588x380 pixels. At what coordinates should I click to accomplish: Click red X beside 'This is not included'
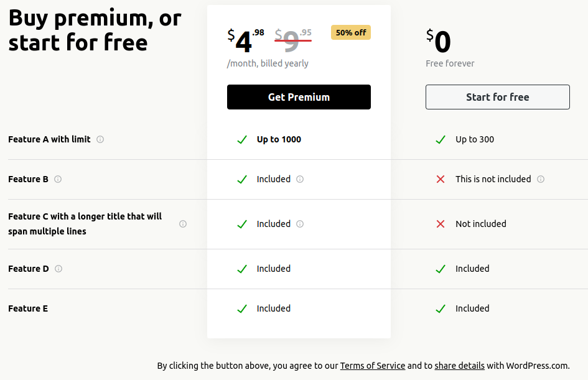click(x=441, y=179)
